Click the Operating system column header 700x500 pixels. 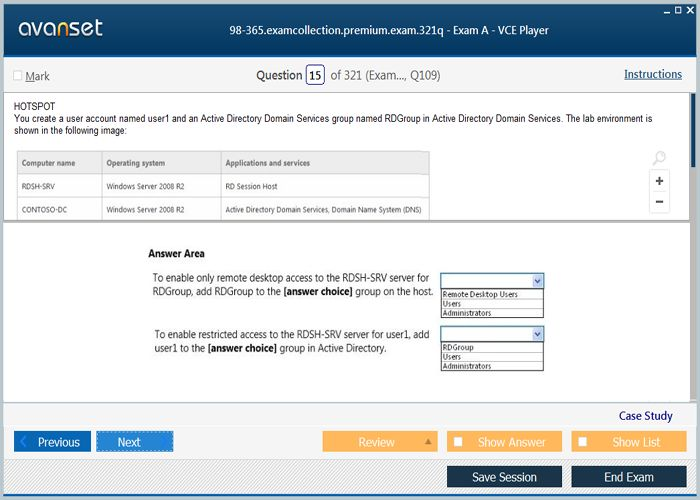click(162, 163)
